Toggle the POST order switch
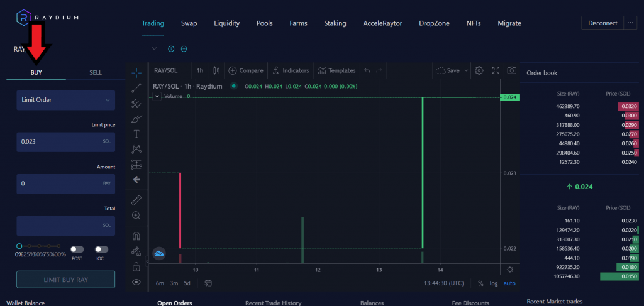 77,249
